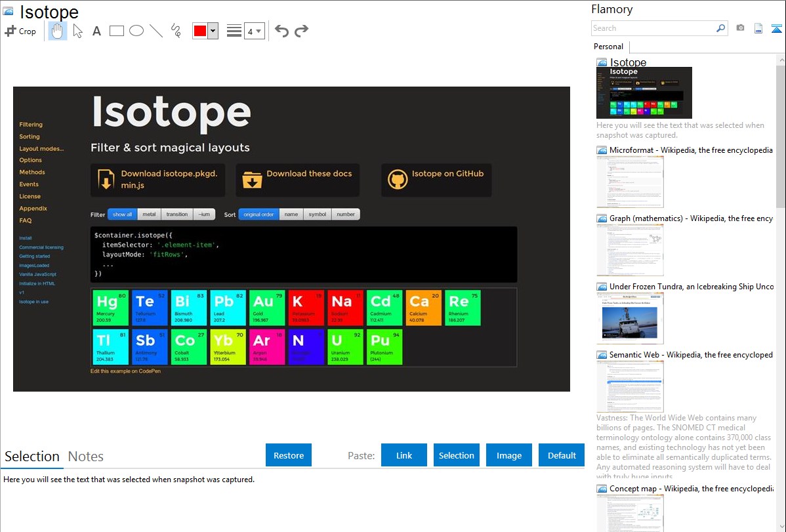The height and width of the screenshot is (532, 786).
Task: Click the Hg Mercury element tile
Action: (110, 308)
